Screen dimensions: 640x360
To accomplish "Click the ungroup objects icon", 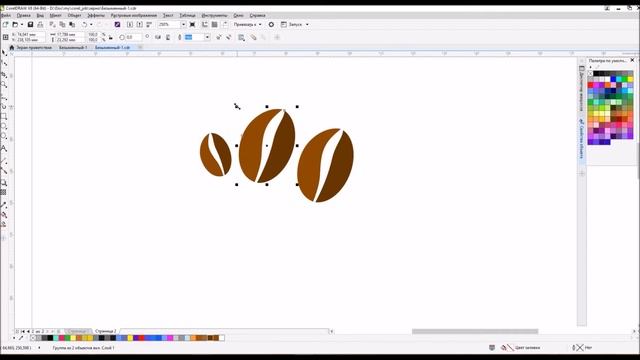I will (219, 37).
